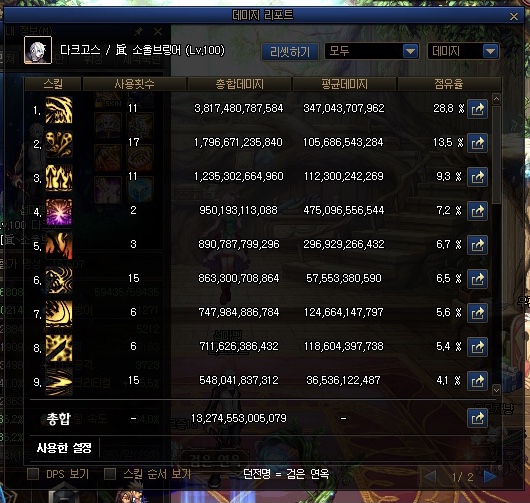Click the share icon for skill row 1
Viewport: 530px width, 503px height.
477,109
